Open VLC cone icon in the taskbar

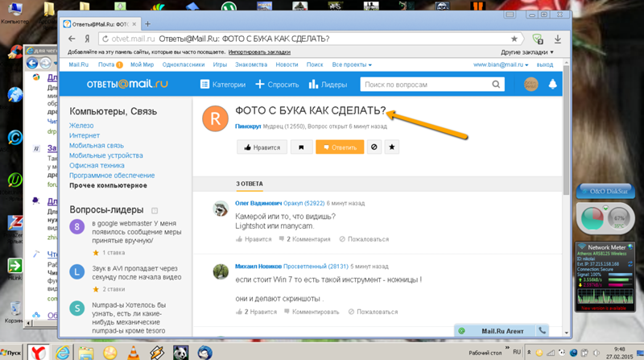pos(133,353)
